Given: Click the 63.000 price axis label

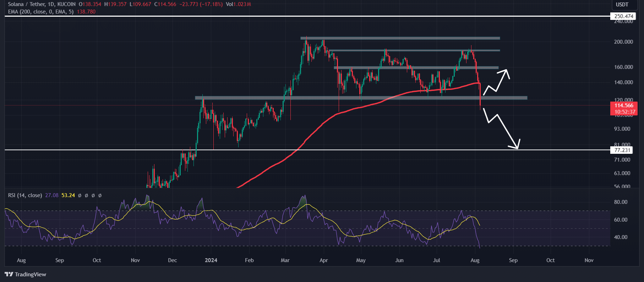Looking at the screenshot, I should [622, 173].
